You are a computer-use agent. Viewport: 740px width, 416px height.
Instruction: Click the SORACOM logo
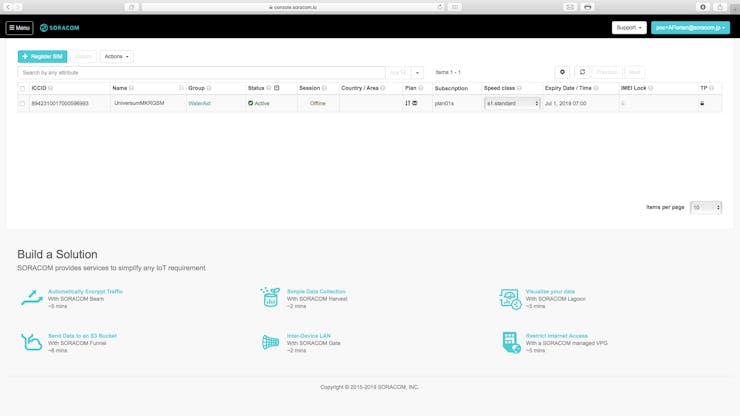[60, 28]
